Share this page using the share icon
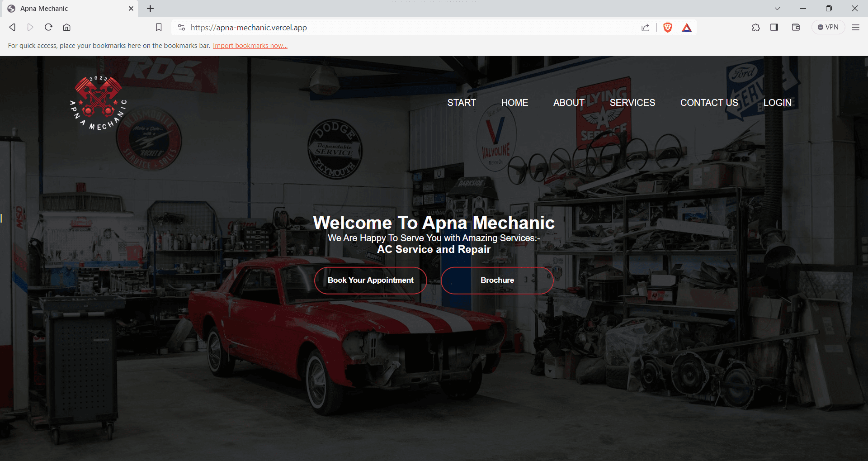 pyautogui.click(x=646, y=28)
